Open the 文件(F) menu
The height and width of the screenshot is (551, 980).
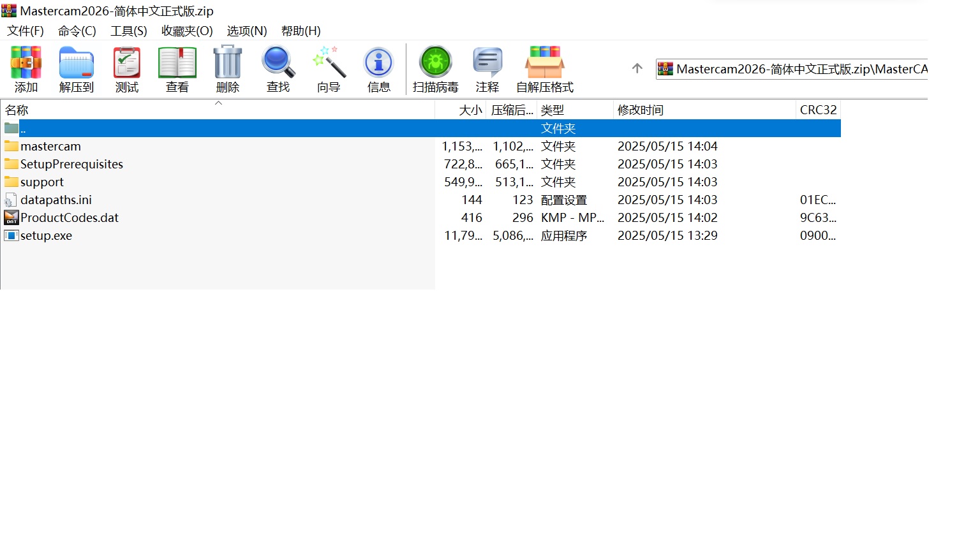tap(25, 31)
